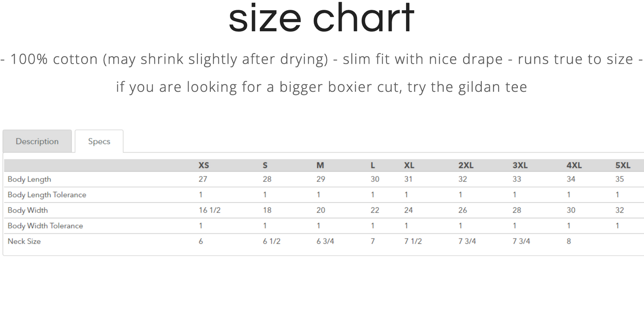This screenshot has width=644, height=327.
Task: Select the Specs tab
Action: 99,141
